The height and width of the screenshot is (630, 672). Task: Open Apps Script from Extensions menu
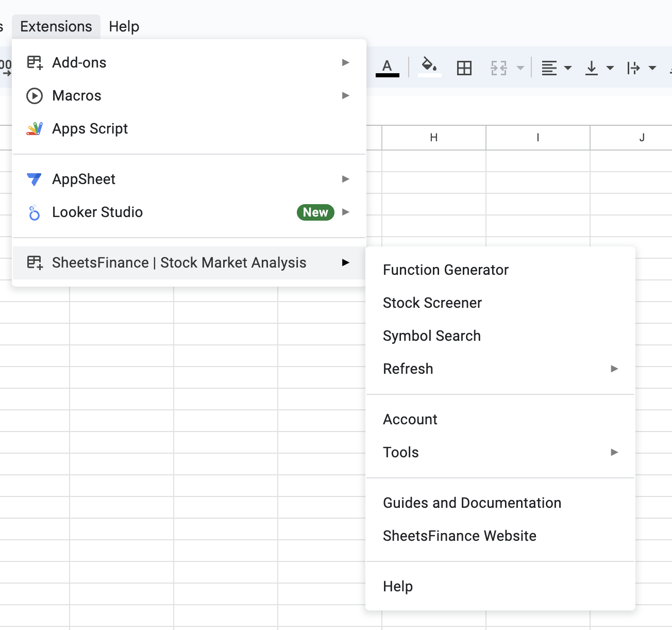click(90, 128)
